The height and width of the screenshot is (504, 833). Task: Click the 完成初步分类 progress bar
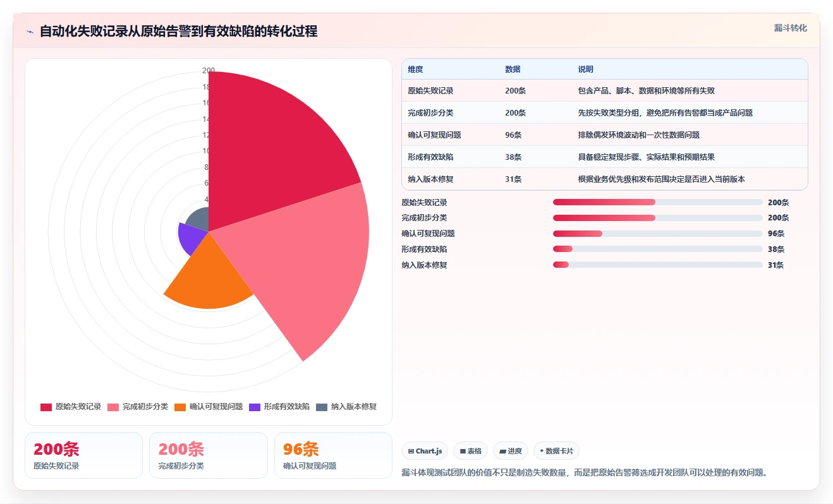pyautogui.click(x=658, y=218)
